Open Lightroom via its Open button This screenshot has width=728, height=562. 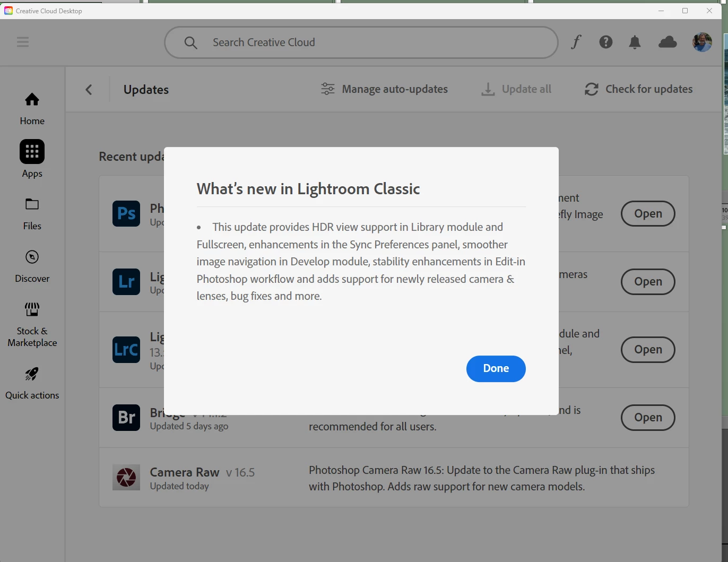(x=648, y=281)
